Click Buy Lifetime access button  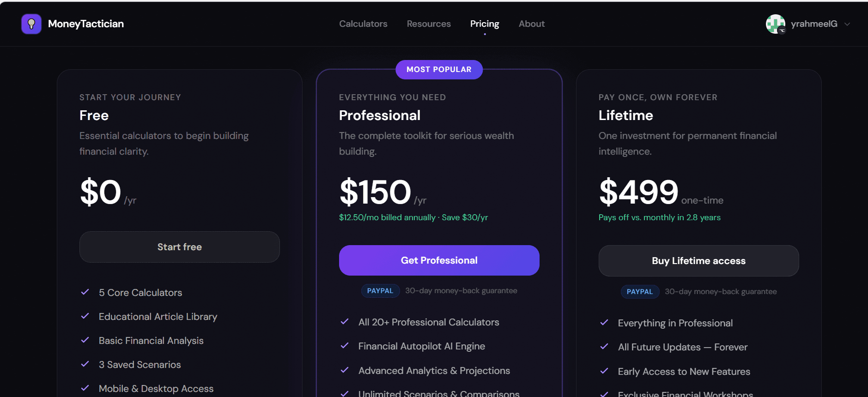[x=698, y=261]
